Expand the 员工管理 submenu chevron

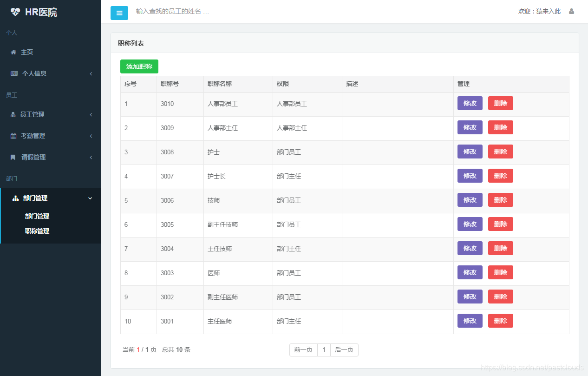91,114
